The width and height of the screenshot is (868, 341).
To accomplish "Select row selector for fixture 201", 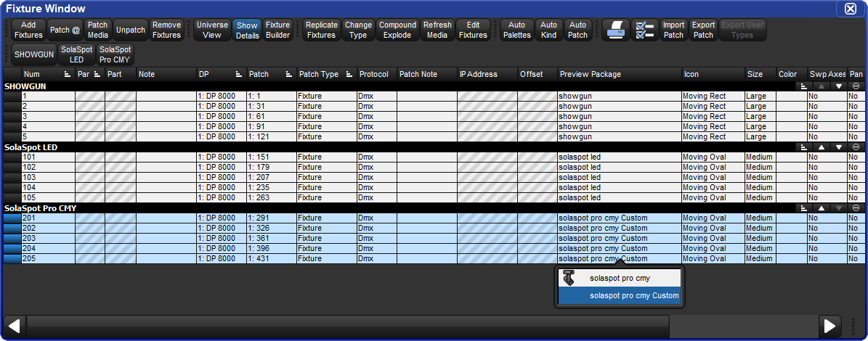I will click(12, 218).
